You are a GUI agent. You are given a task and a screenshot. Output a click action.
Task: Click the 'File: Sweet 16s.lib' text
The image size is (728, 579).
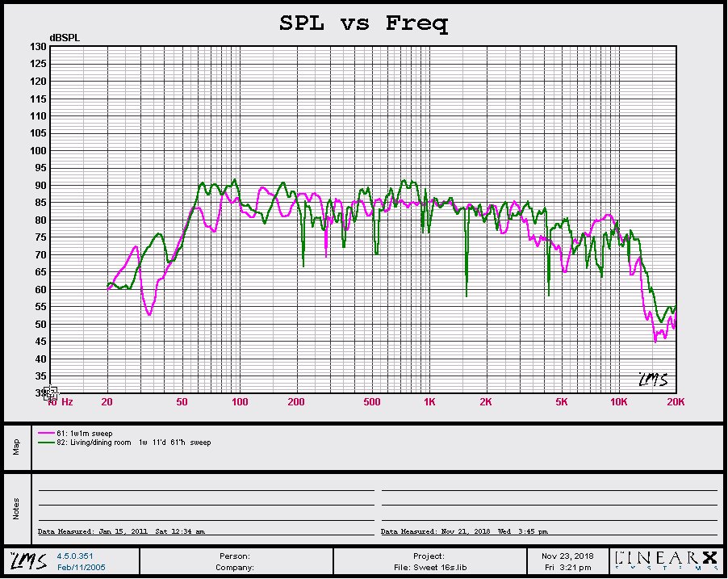[x=429, y=567]
